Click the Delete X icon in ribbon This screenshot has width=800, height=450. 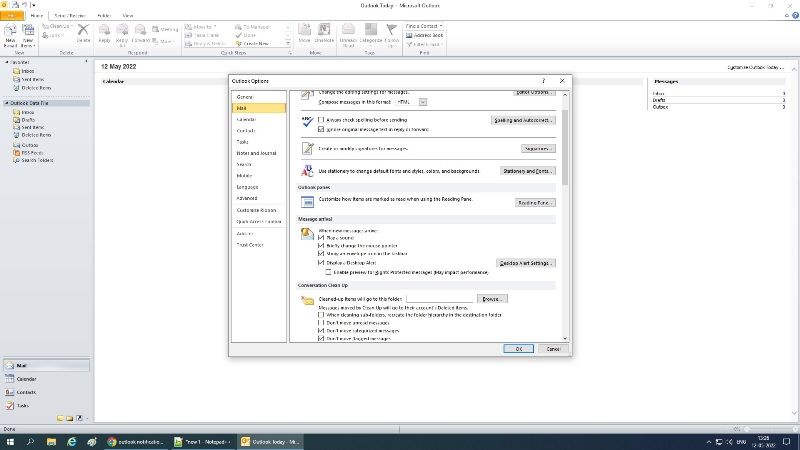coord(83,30)
